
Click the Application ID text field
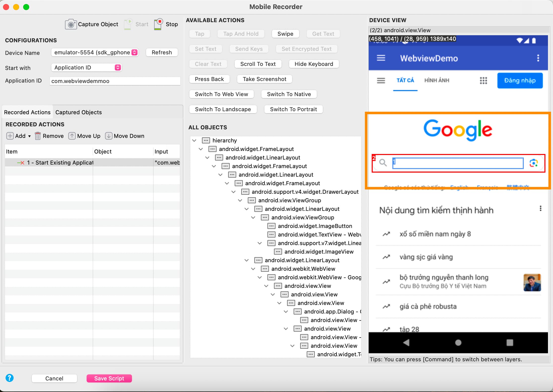coord(115,81)
